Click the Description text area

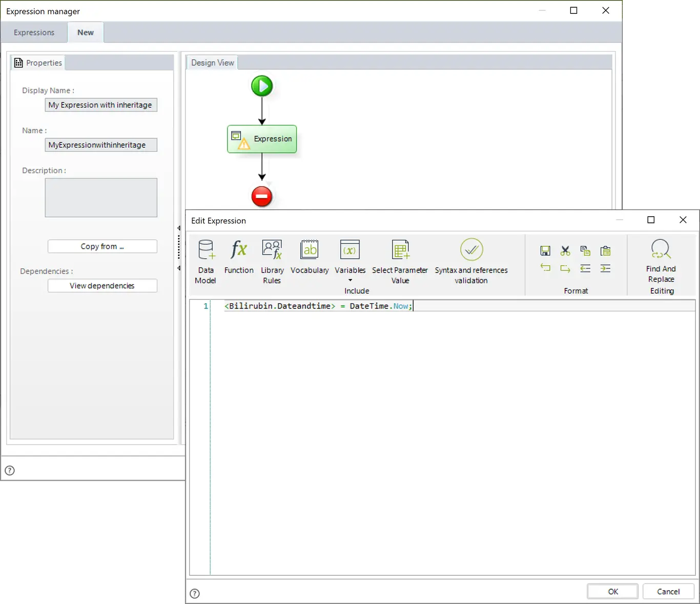[x=101, y=198]
